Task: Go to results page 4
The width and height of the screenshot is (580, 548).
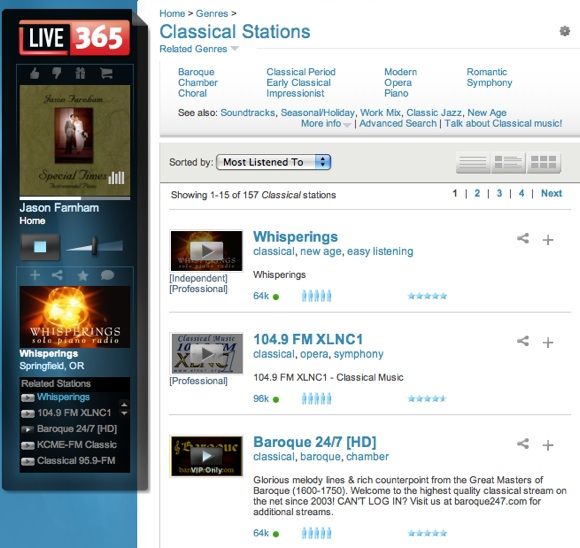Action: 522,193
